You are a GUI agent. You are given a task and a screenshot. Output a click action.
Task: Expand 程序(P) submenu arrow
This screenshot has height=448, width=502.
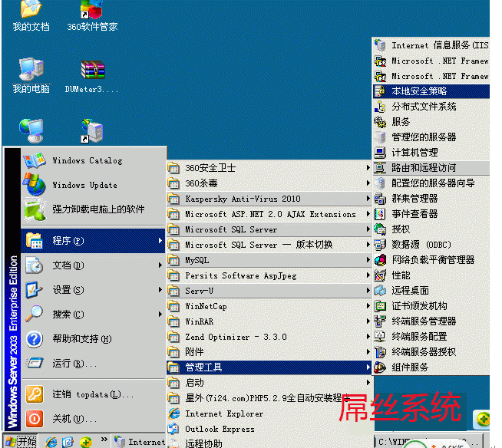[160, 241]
